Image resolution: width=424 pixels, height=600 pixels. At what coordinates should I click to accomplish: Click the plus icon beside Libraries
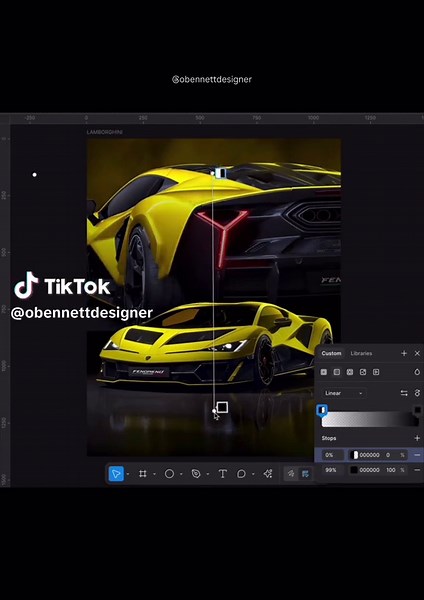click(404, 353)
